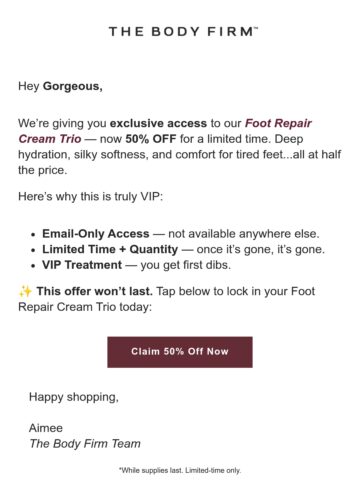
Task: Open the Foot Repair Cream Trio link
Action: point(278,123)
